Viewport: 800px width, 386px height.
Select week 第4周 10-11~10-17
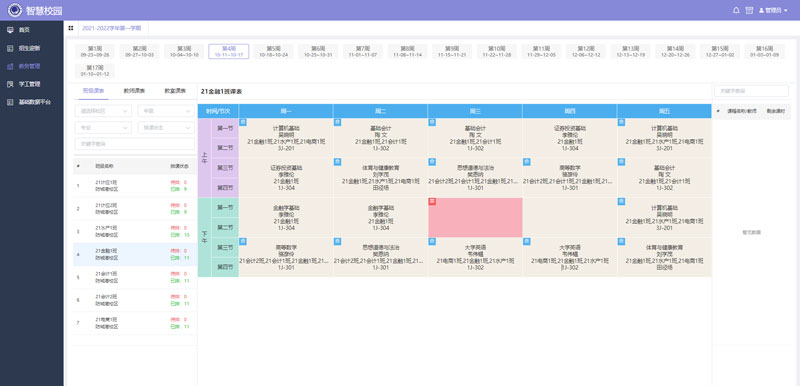coord(229,51)
